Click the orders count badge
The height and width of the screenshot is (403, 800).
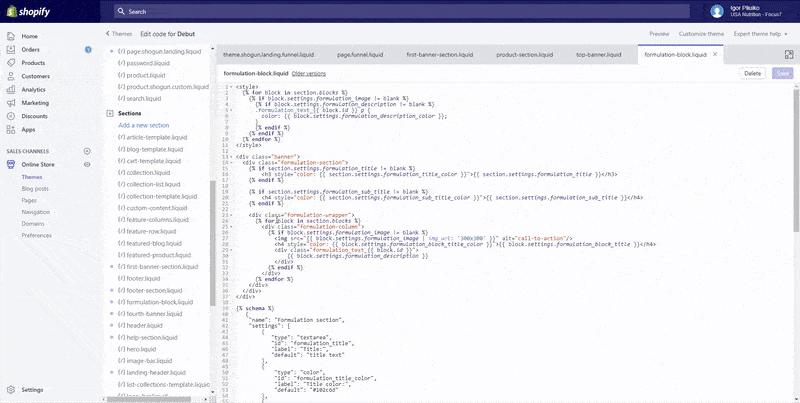pyautogui.click(x=88, y=49)
